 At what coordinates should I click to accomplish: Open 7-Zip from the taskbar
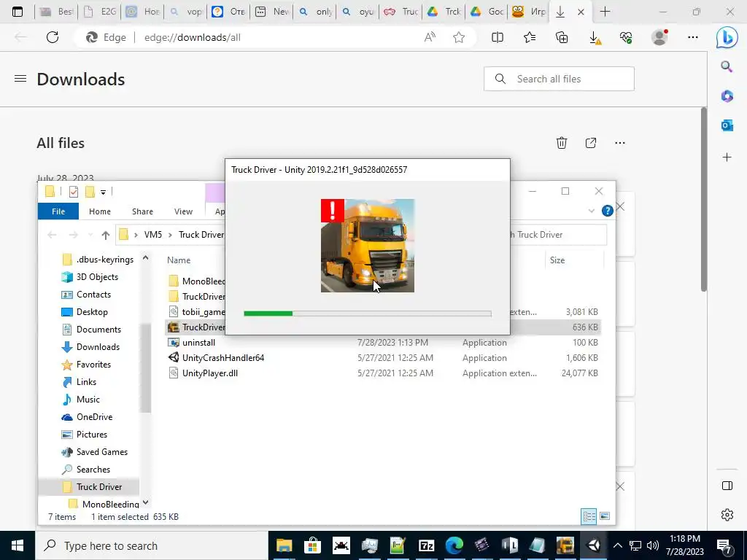click(426, 545)
